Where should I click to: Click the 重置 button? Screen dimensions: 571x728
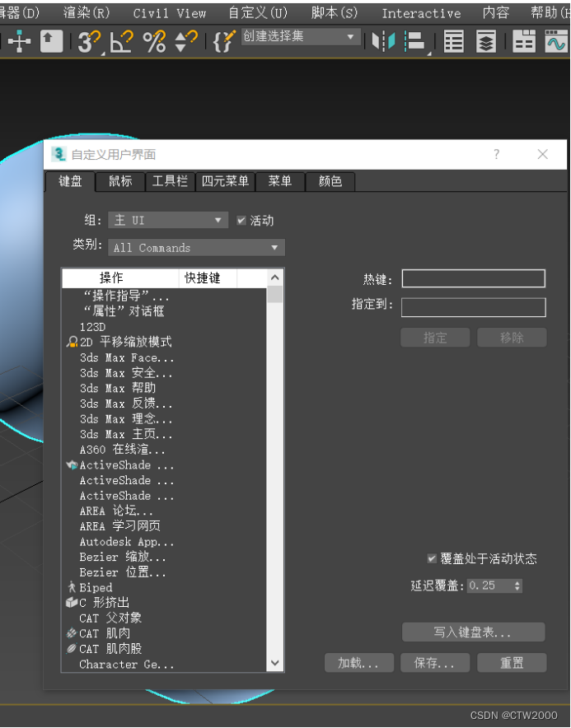(512, 663)
